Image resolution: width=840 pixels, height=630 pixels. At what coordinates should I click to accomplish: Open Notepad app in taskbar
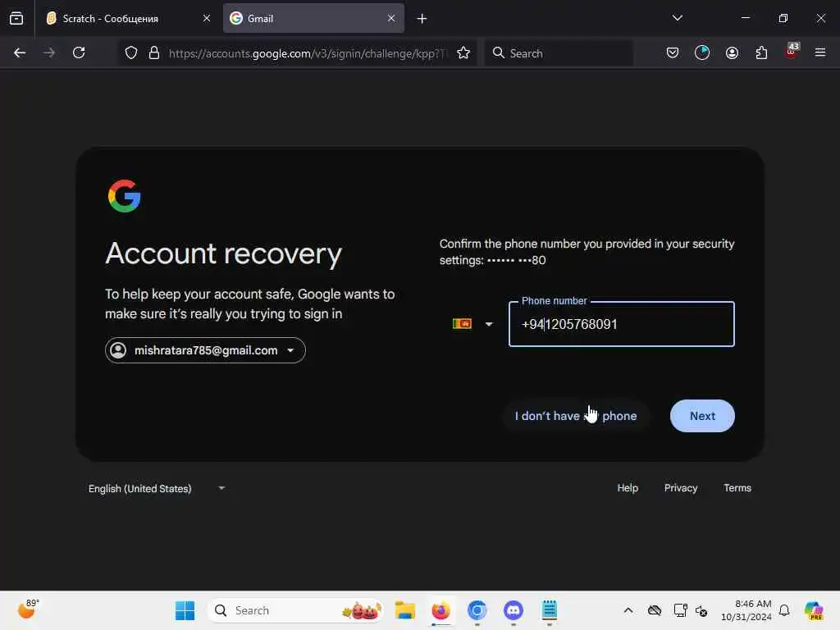coord(549,610)
